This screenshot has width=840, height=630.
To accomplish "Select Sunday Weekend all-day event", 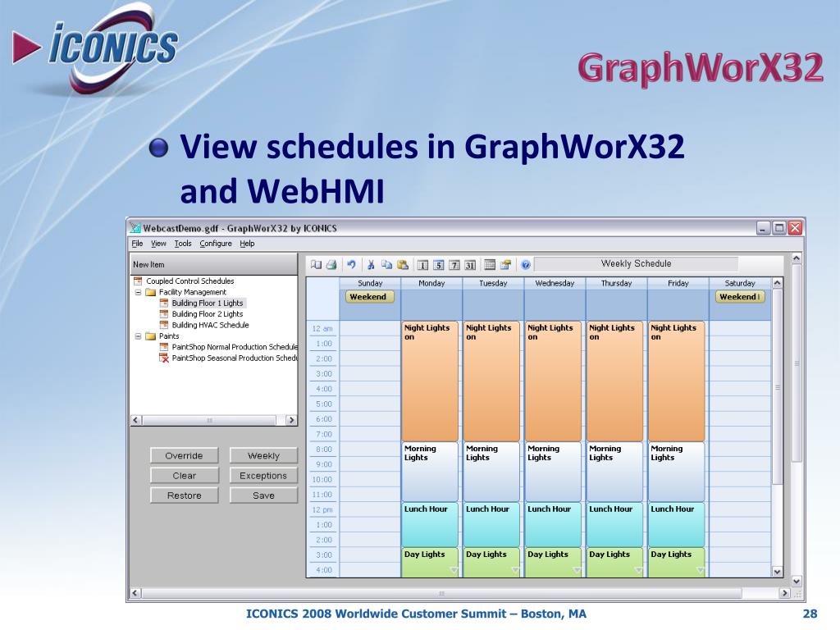I will (370, 297).
